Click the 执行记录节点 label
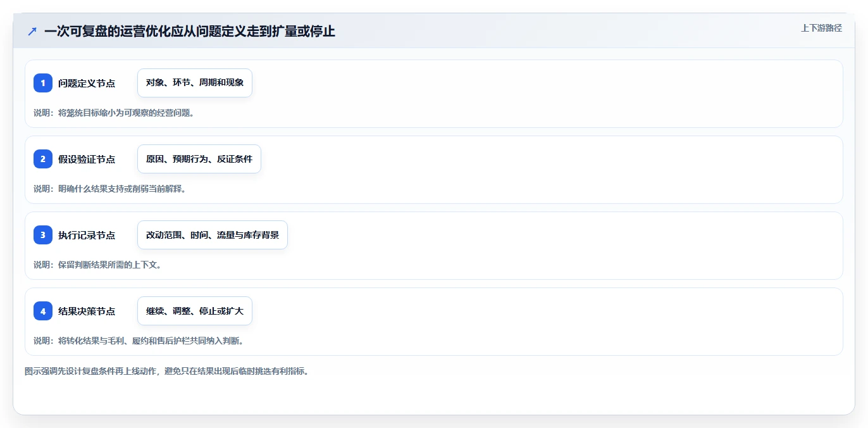This screenshot has width=868, height=428. [x=87, y=235]
